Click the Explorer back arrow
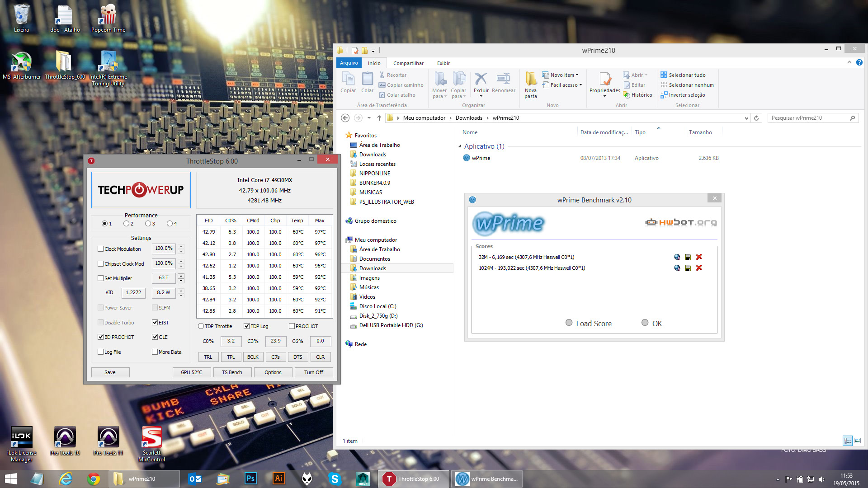The image size is (868, 488). [345, 118]
